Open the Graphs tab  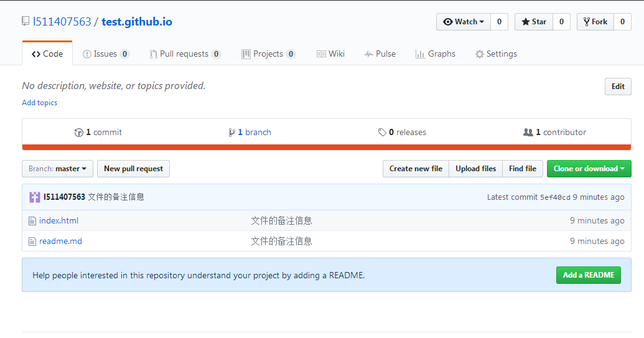pos(436,54)
